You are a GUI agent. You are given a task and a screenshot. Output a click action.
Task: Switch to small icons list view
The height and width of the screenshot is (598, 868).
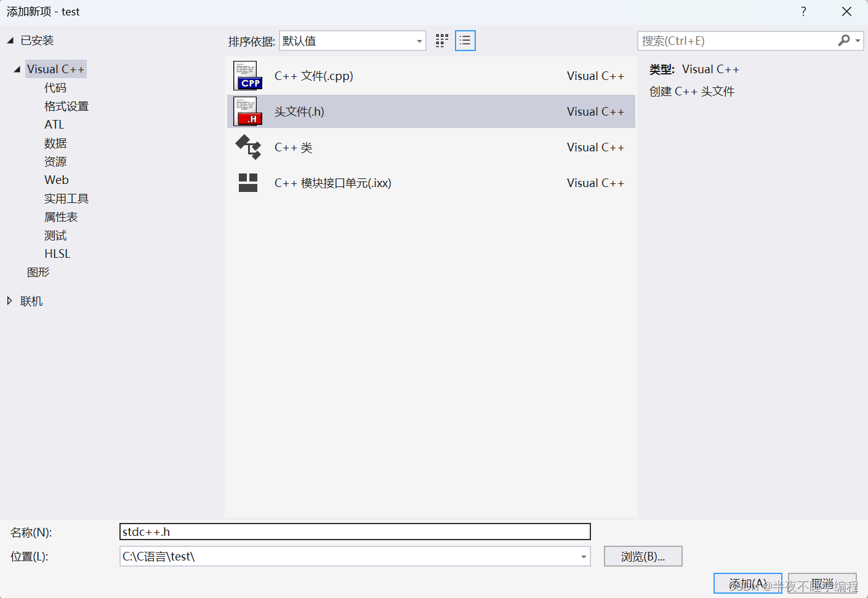tap(465, 40)
